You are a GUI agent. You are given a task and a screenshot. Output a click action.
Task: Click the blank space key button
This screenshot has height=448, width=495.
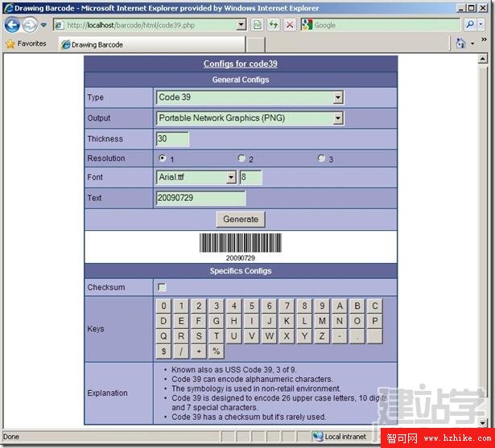[x=375, y=336]
